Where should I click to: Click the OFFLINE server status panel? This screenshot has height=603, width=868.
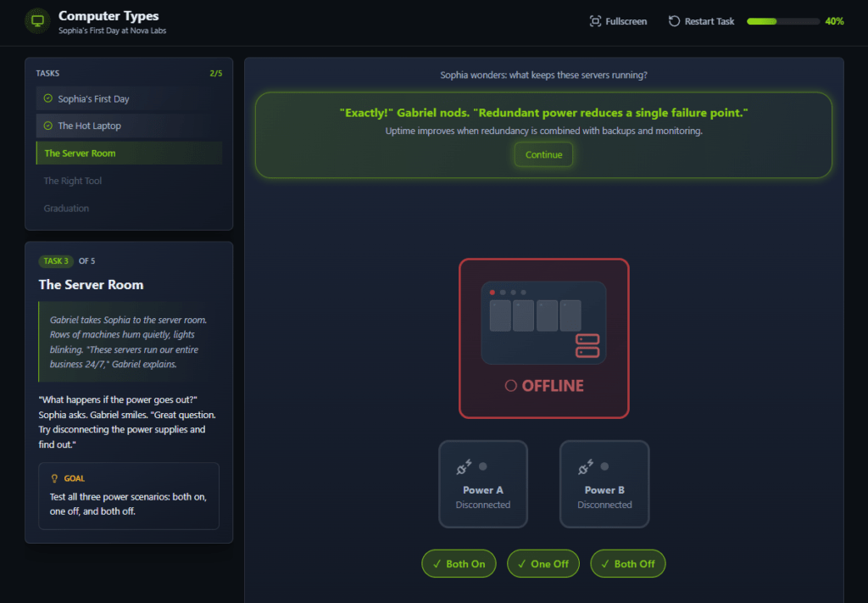[543, 338]
